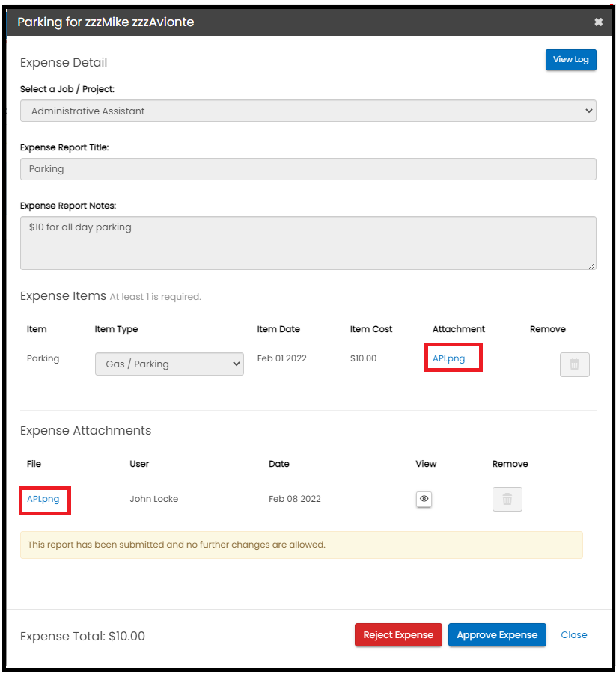Click the Expense Total: $10.00 text
Screen dimensions: 616x677
pyautogui.click(x=82, y=636)
